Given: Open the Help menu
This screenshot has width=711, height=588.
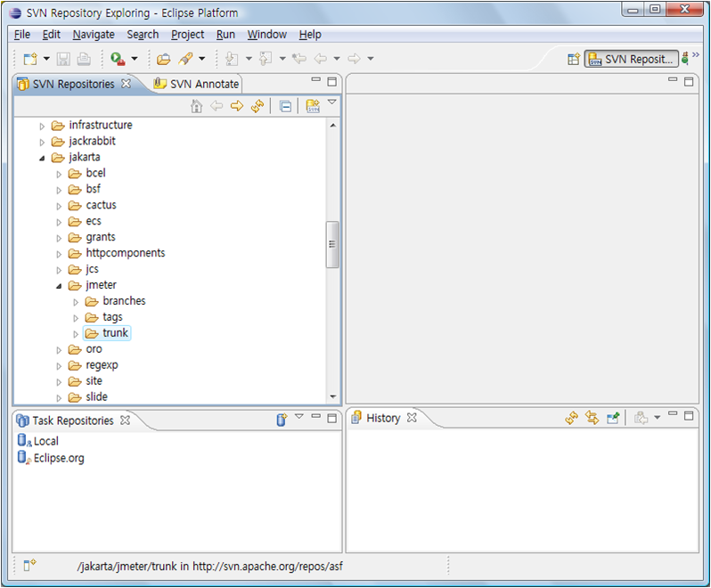Looking at the screenshot, I should click(310, 35).
